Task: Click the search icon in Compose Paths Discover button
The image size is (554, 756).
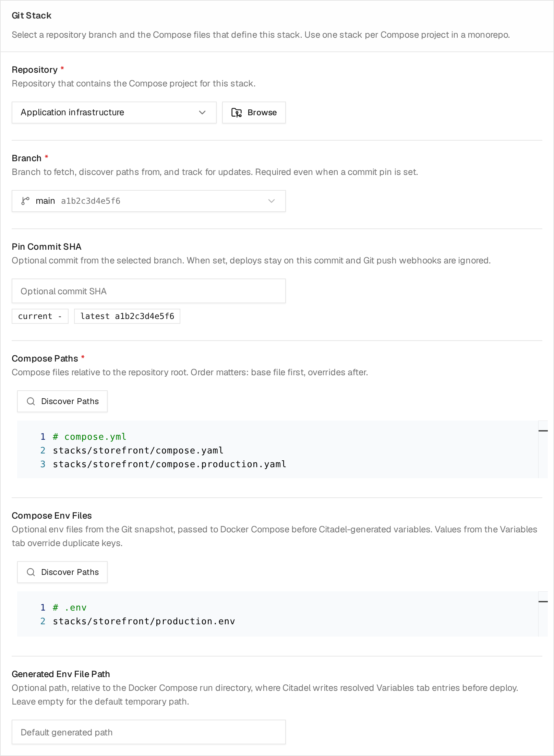Action: [31, 401]
